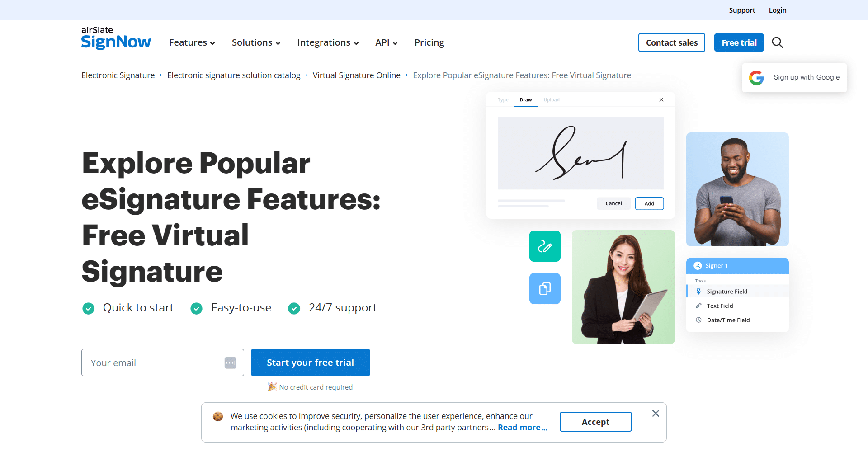Dismiss the cookie banner with X
The width and height of the screenshot is (868, 452).
click(656, 414)
